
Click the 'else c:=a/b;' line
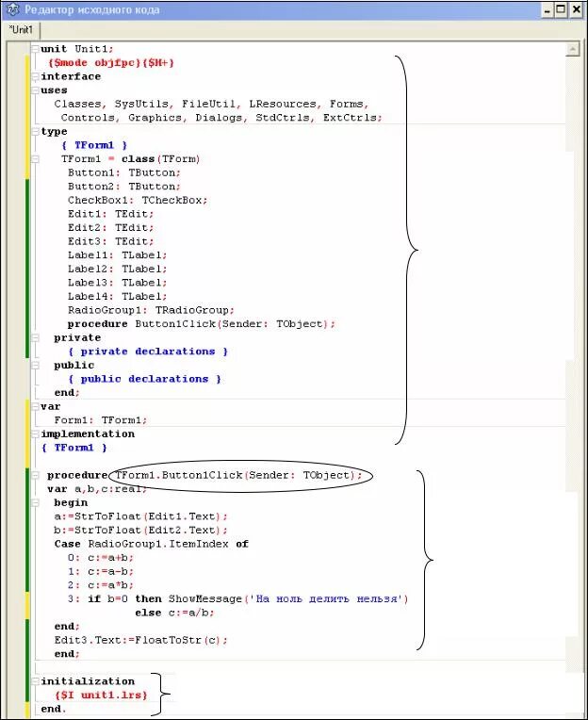174,613
